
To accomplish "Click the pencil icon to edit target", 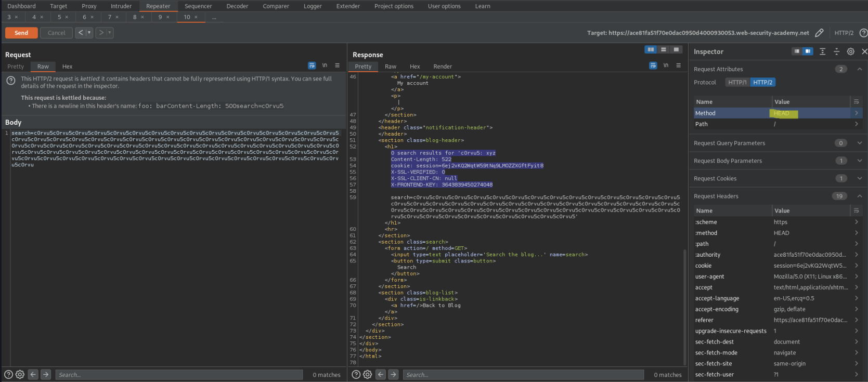I will coord(819,33).
